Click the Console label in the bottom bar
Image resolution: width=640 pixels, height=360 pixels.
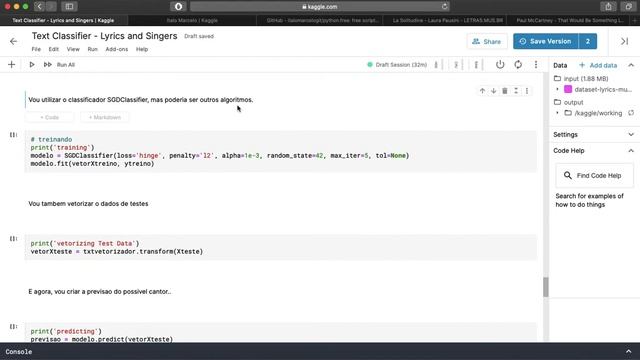[19, 351]
